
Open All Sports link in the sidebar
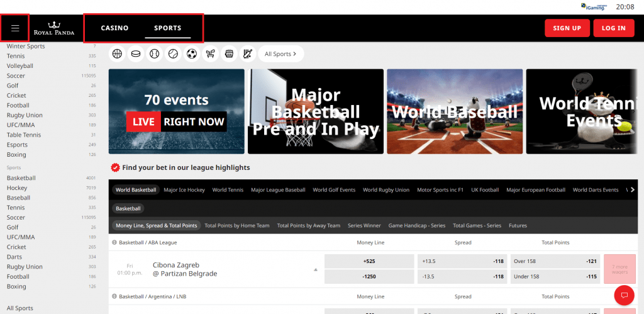click(19, 308)
